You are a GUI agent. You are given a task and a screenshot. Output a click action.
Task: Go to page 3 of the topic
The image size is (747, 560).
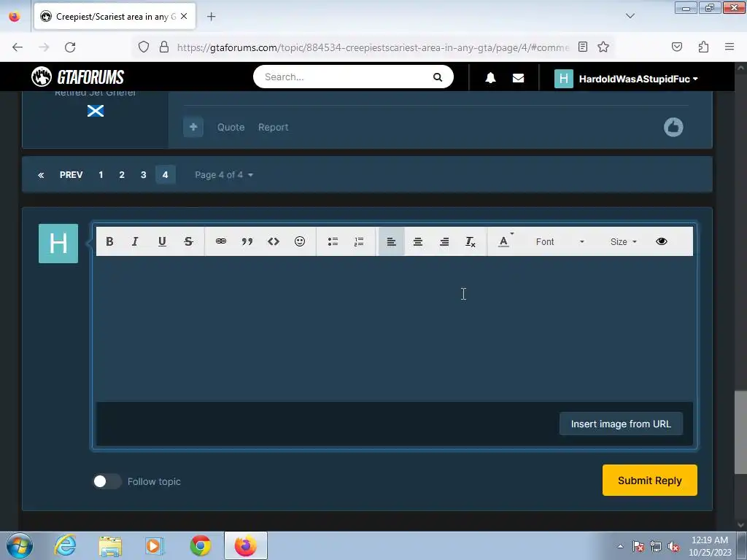coord(144,175)
